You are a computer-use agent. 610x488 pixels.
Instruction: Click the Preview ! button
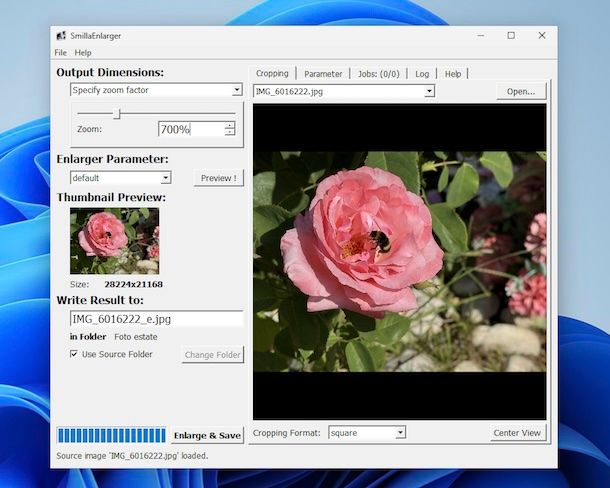coord(219,178)
